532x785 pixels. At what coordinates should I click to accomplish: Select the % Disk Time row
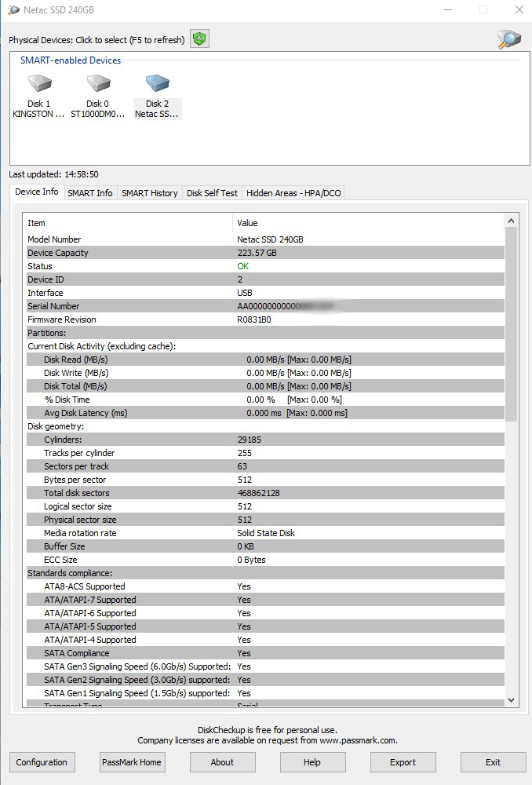pos(264,400)
